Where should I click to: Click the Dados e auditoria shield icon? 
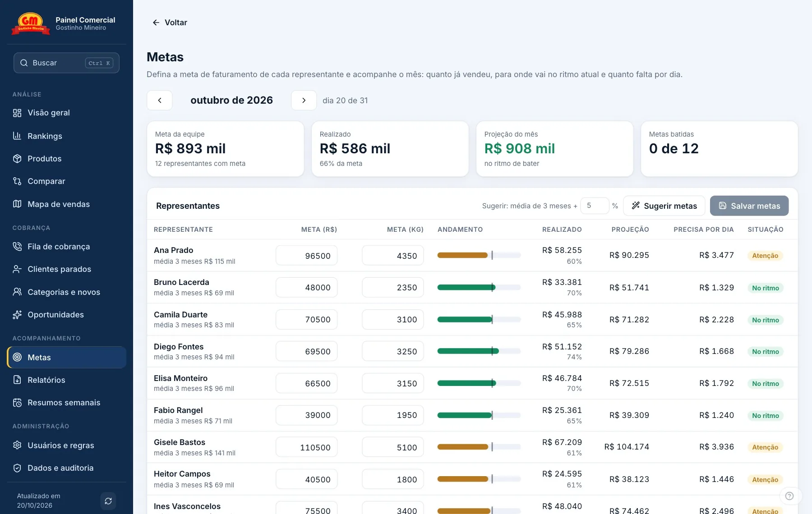[x=17, y=468]
